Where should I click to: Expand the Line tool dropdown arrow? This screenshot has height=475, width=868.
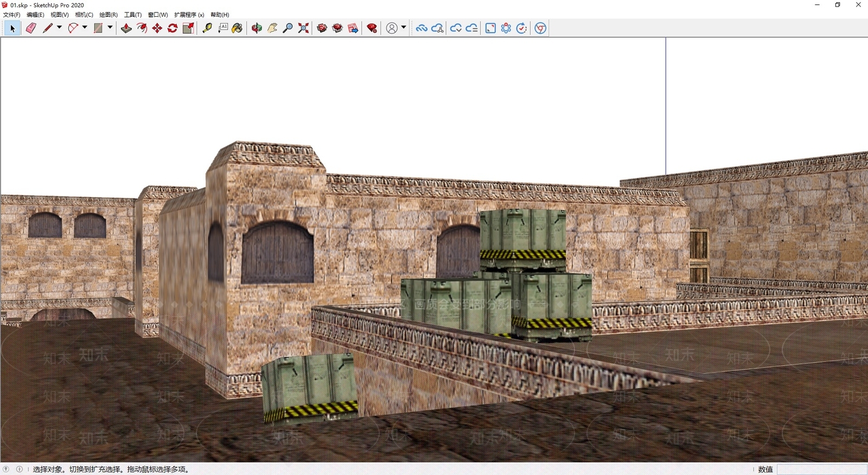coord(59,28)
